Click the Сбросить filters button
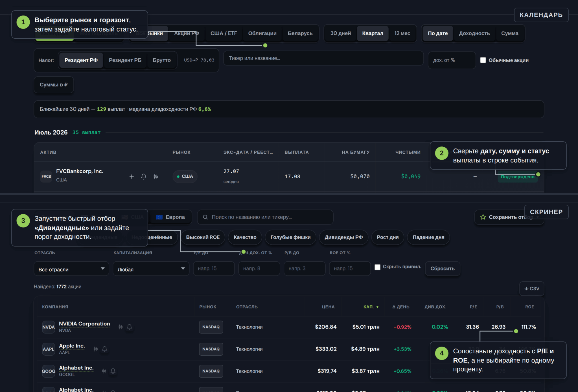 click(443, 268)
